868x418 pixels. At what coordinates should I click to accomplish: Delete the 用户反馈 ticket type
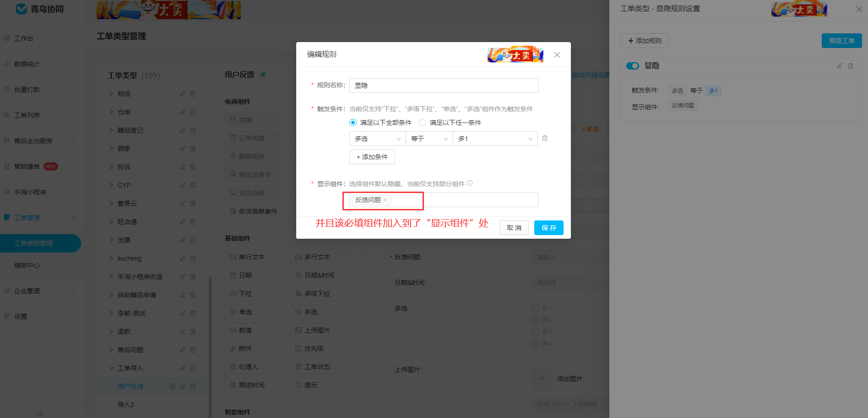click(x=193, y=386)
